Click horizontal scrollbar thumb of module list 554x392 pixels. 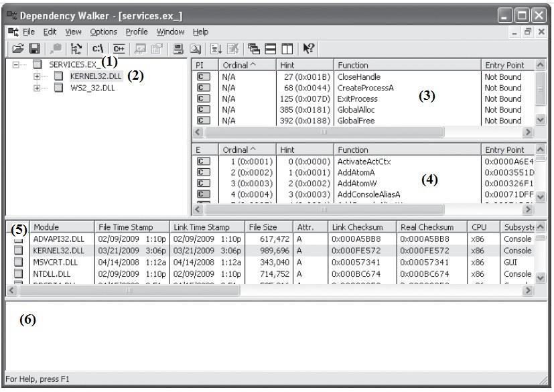pos(129,291)
